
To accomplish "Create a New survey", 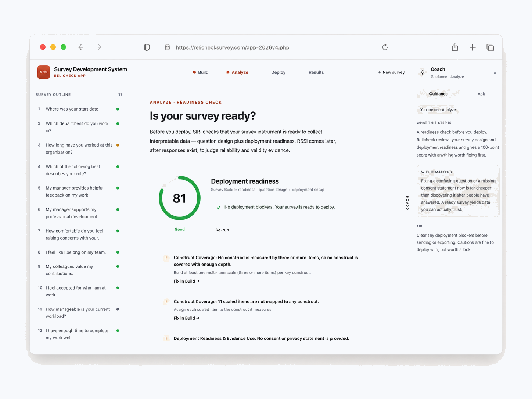I will [x=391, y=72].
